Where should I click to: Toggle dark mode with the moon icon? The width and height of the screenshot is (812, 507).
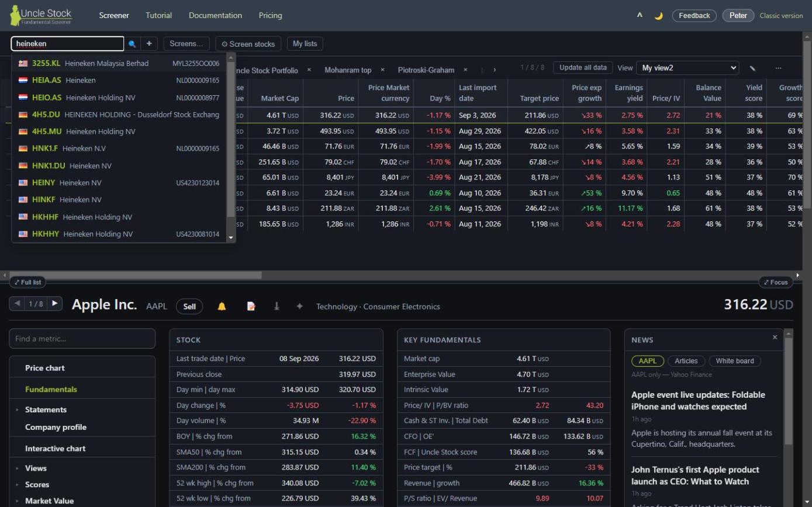point(658,16)
